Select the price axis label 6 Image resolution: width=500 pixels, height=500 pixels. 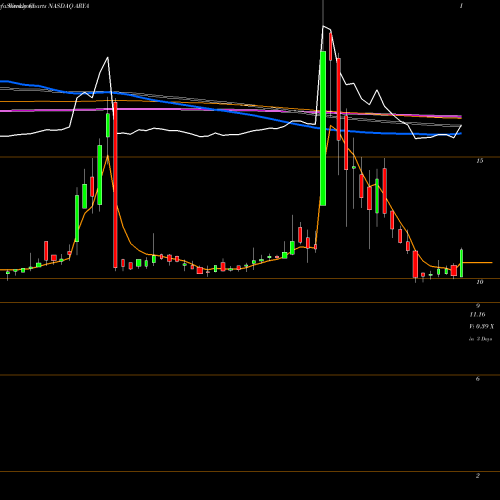[478, 379]
